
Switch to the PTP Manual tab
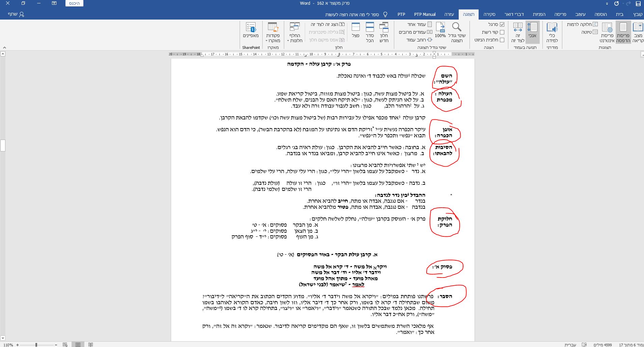click(x=425, y=14)
